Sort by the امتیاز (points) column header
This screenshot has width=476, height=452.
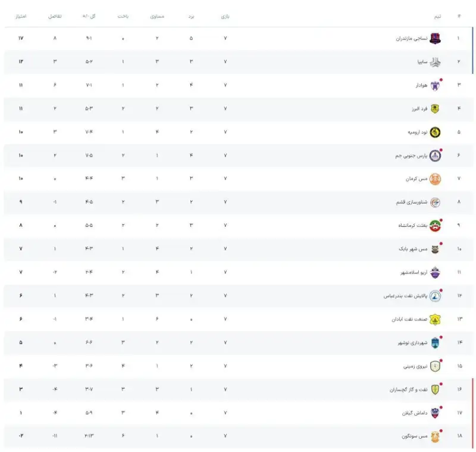pos(23,16)
